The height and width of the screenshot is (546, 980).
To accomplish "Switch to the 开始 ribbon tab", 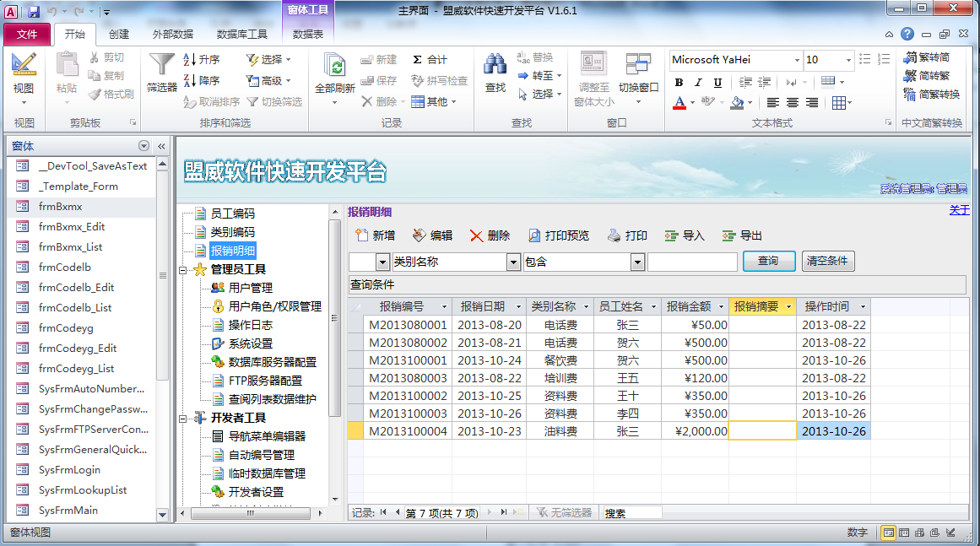I will pos(74,35).
